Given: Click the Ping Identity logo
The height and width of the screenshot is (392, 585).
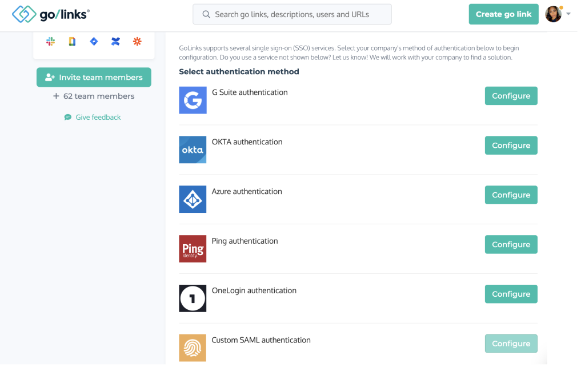Looking at the screenshot, I should click(x=193, y=249).
